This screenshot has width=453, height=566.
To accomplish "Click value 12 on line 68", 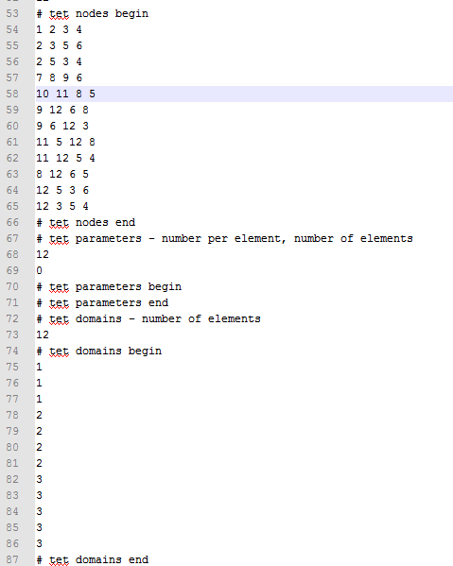I will coord(42,254).
